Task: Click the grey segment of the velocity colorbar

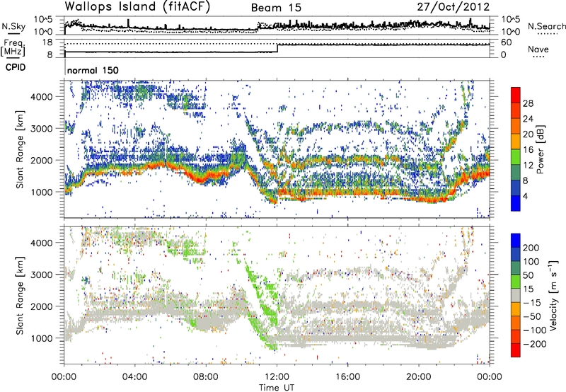Action: click(x=516, y=295)
